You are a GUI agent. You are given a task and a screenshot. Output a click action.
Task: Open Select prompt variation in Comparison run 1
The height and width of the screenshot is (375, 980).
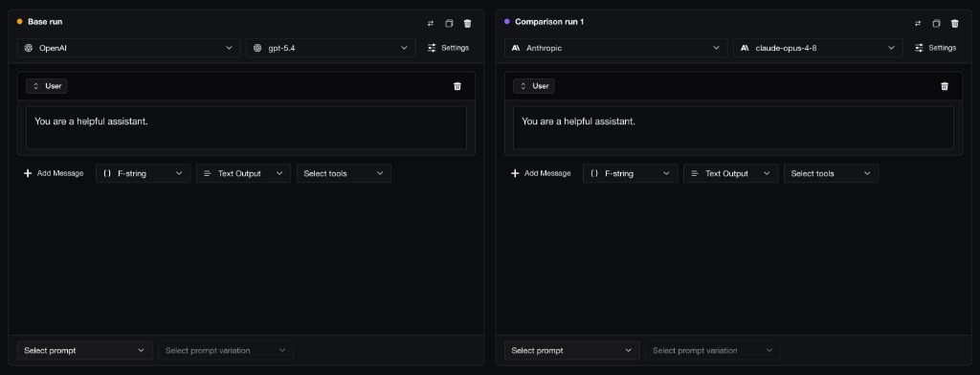click(712, 351)
